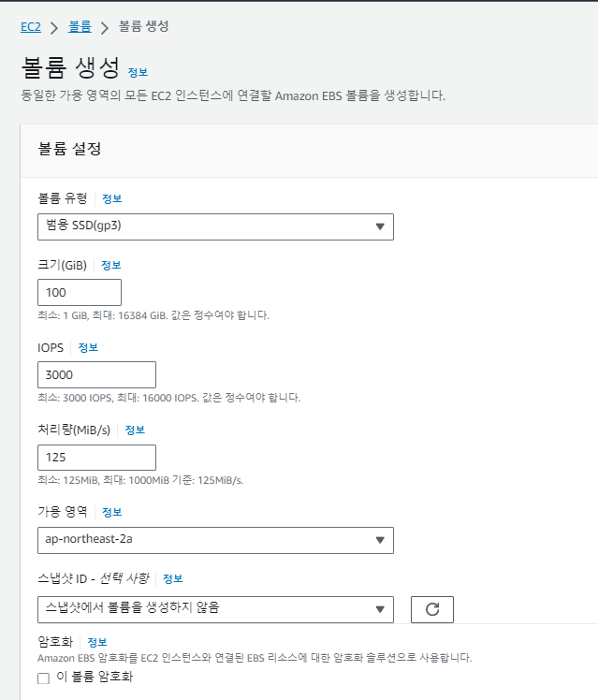Click the 크기(GiB) input field
This screenshot has height=700, width=598.
point(80,292)
